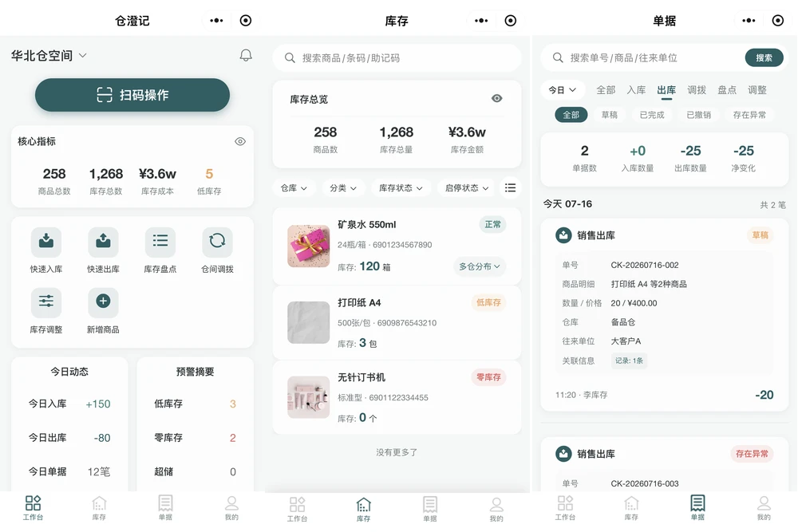The height and width of the screenshot is (532, 798).
Task: Open 零库存 row in 预警摘要
Action: [195, 438]
